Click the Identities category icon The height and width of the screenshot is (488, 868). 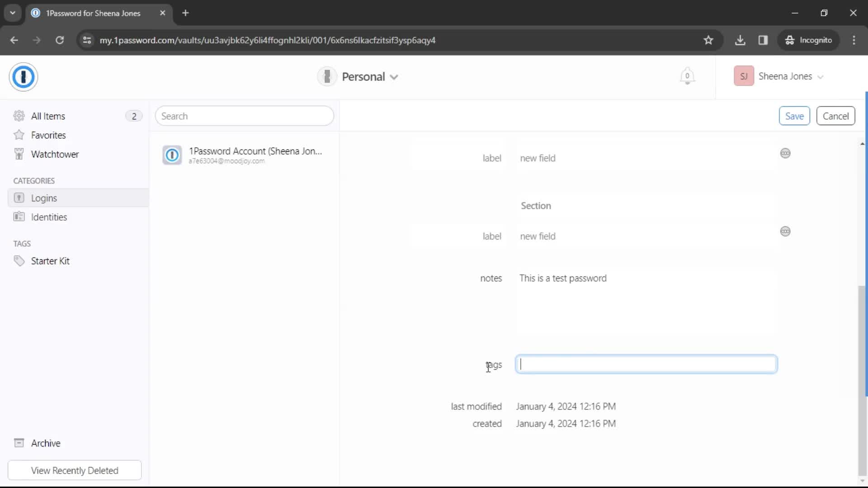click(x=19, y=216)
